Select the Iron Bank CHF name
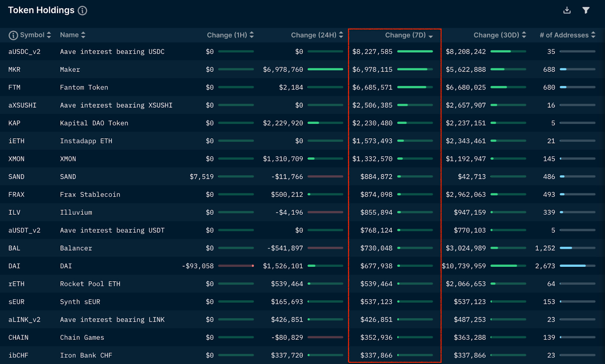The image size is (605, 364). tap(86, 355)
